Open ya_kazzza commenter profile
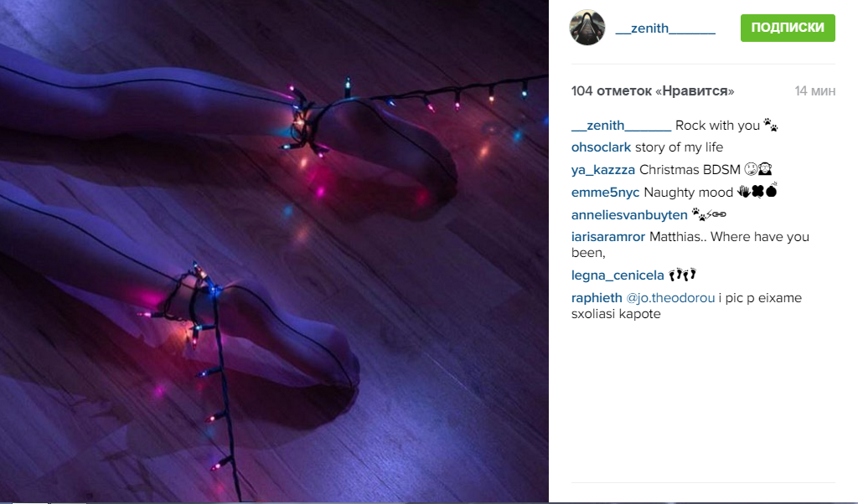This screenshot has width=858, height=504. [603, 170]
